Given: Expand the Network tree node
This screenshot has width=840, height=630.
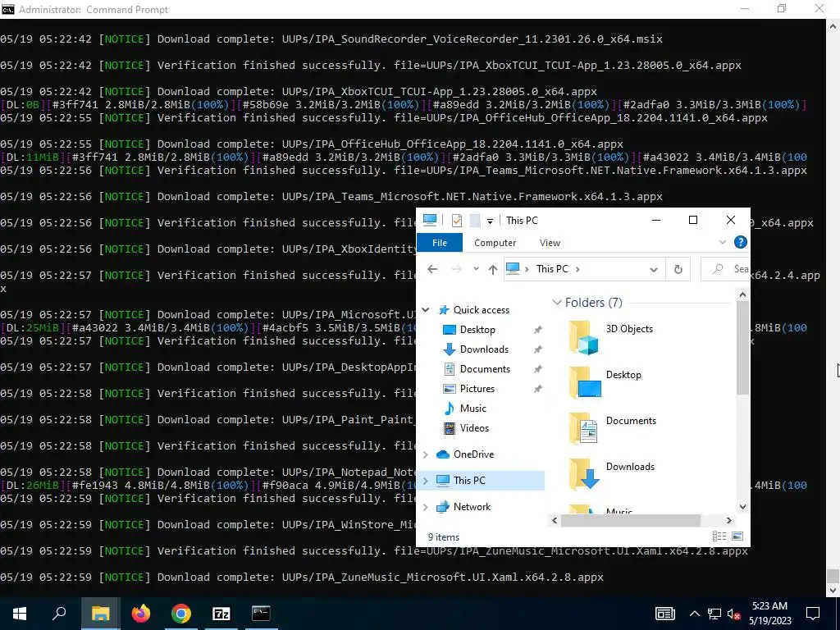Looking at the screenshot, I should coord(426,507).
